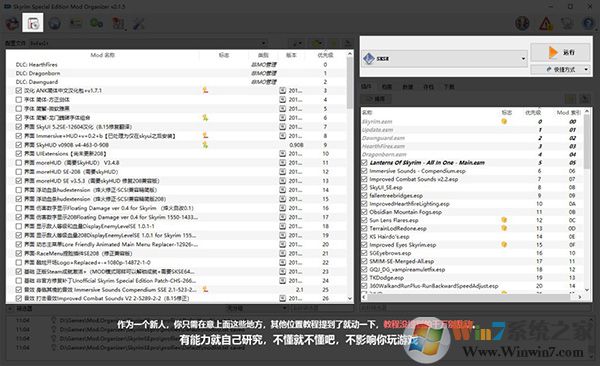Open the wrench and screwdriver settings icon
The image size is (600, 366).
138,24
